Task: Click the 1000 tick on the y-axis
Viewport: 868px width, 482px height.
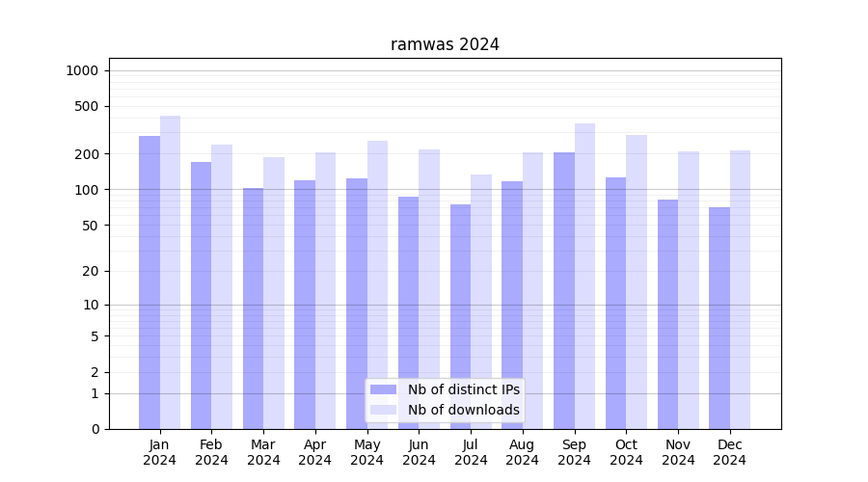Action: click(x=82, y=70)
